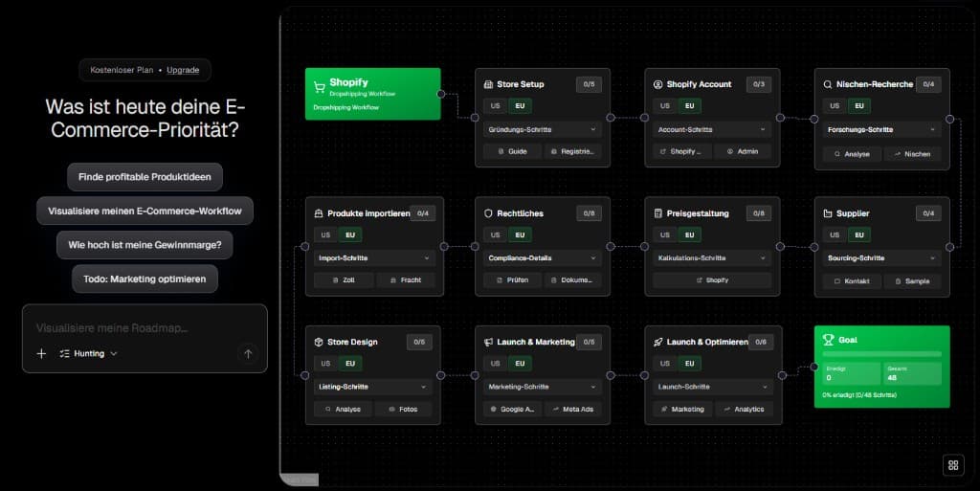The height and width of the screenshot is (491, 980).
Task: Click the Nischen-Recherche magnifier icon
Action: coord(828,84)
